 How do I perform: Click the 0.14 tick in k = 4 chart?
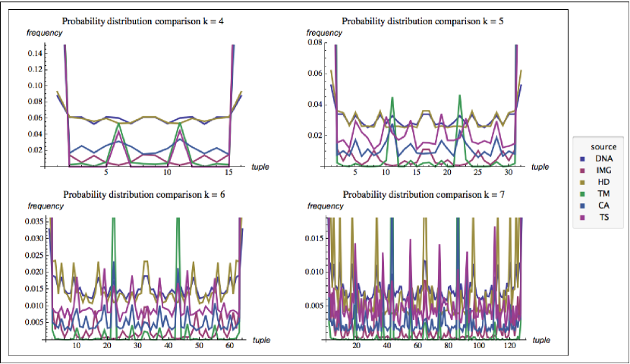tap(35, 53)
